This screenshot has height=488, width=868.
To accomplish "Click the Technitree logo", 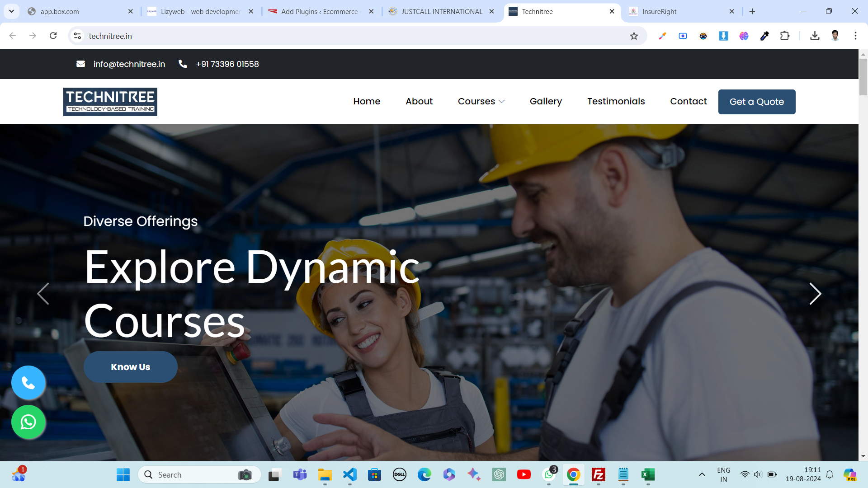I will pos(110,102).
